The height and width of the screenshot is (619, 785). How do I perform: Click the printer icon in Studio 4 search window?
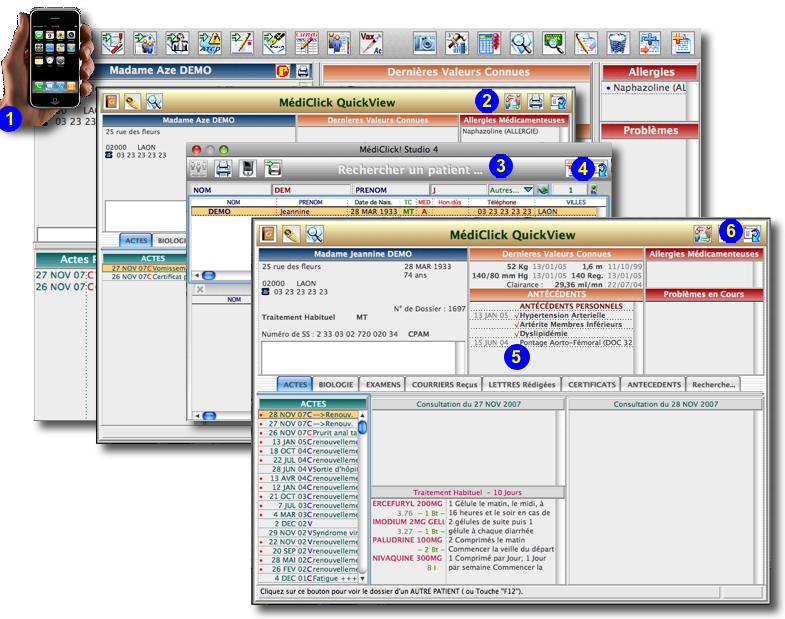[223, 168]
